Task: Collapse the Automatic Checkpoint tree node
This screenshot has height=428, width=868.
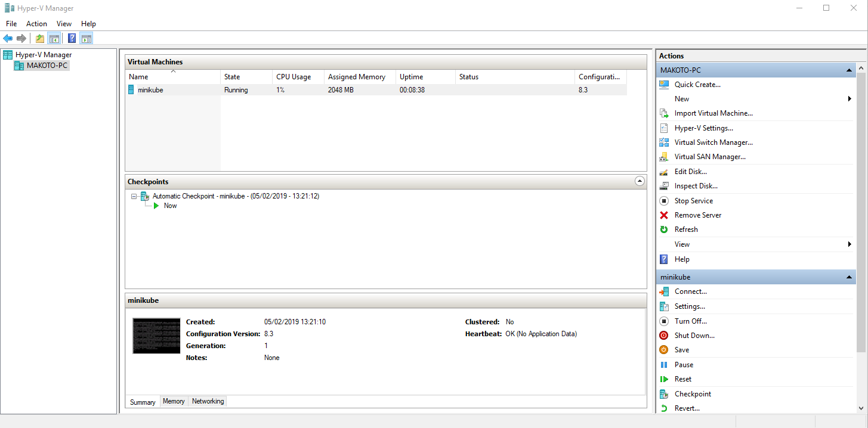Action: tap(134, 196)
